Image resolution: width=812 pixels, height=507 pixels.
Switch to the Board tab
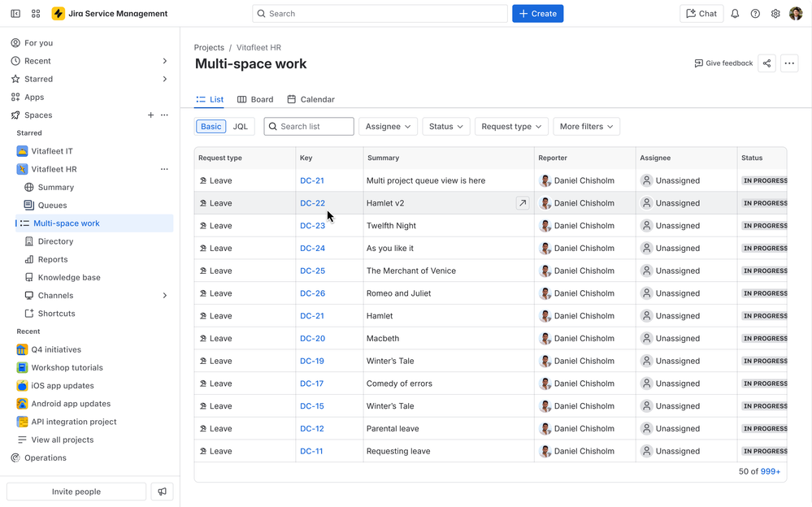[255, 99]
